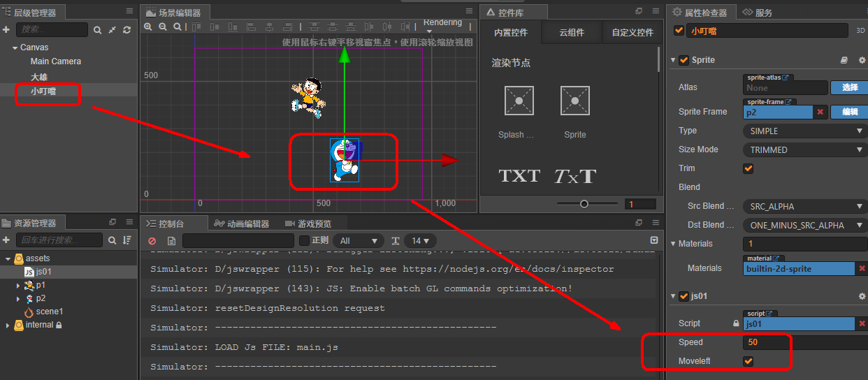Open the scene editor panel hamburger menu

pos(469,11)
